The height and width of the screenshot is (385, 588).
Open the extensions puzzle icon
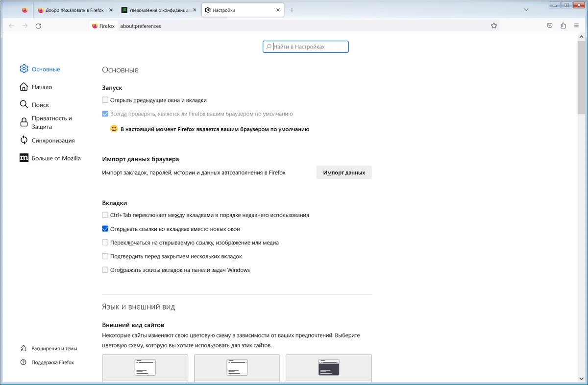point(563,26)
